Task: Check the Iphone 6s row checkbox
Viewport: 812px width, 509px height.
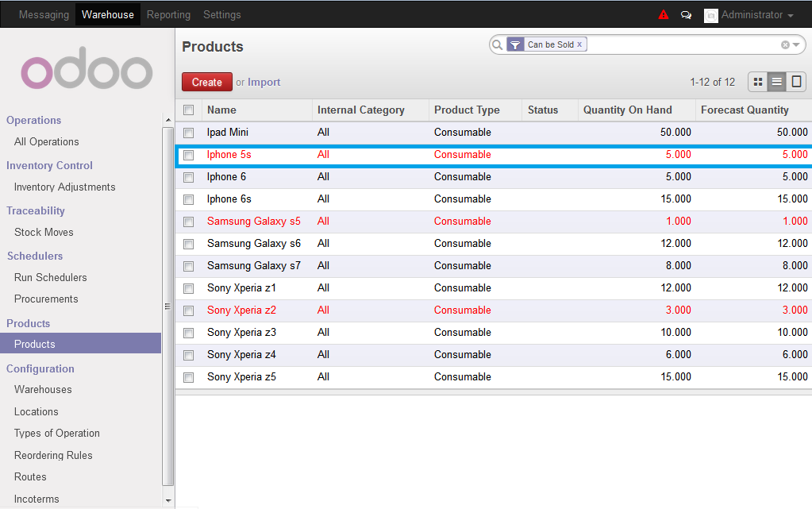Action: (188, 199)
